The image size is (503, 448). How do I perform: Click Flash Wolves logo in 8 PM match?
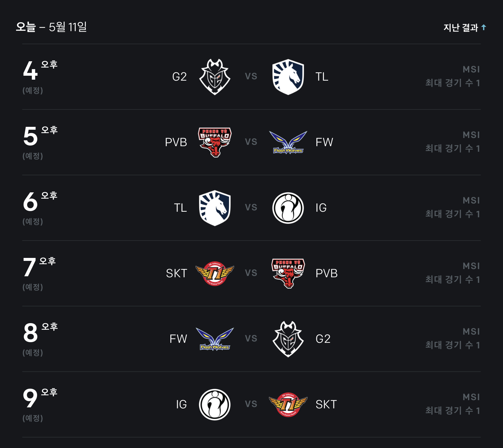(215, 339)
